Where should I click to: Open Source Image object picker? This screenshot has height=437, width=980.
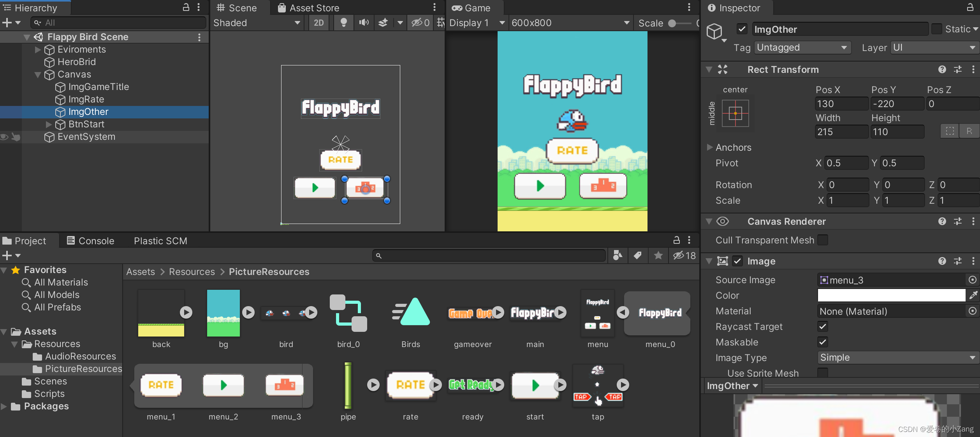pyautogui.click(x=972, y=280)
